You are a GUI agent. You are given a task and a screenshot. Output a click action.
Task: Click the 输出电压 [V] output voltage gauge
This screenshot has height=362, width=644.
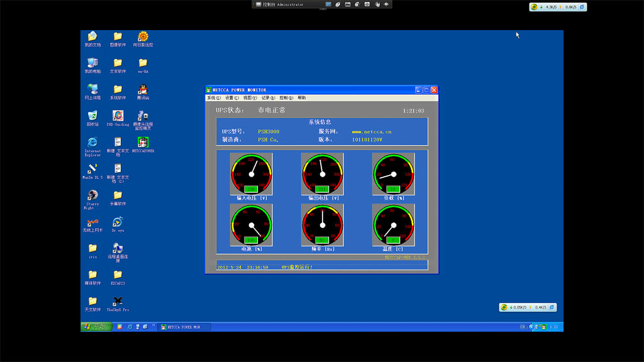[x=323, y=174]
